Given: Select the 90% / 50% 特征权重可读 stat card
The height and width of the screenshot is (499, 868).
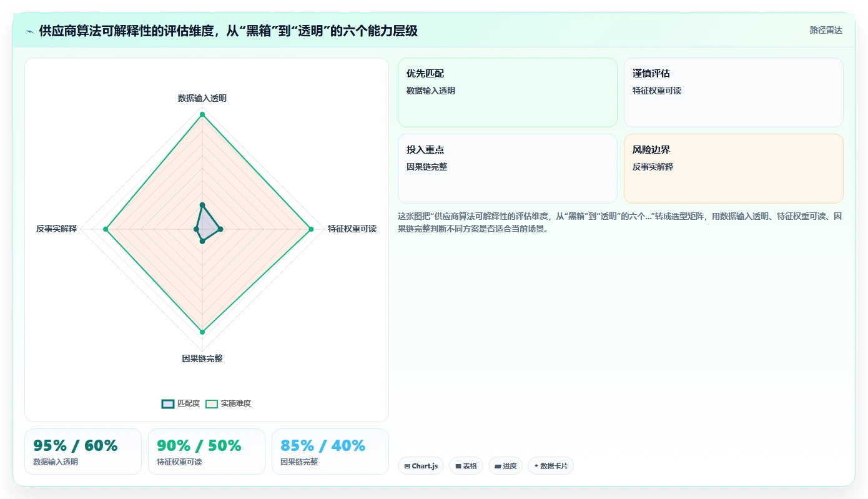Looking at the screenshot, I should (x=207, y=452).
